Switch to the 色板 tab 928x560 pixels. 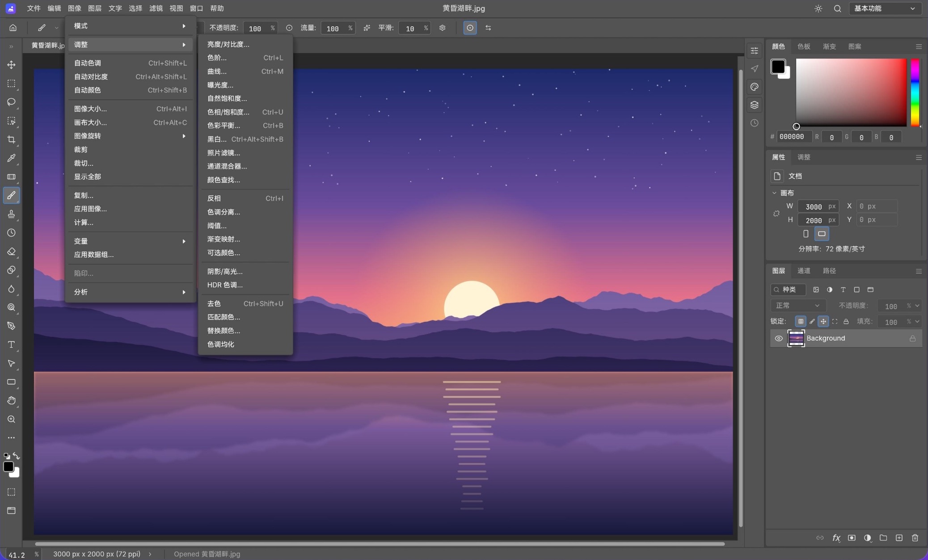coord(804,46)
